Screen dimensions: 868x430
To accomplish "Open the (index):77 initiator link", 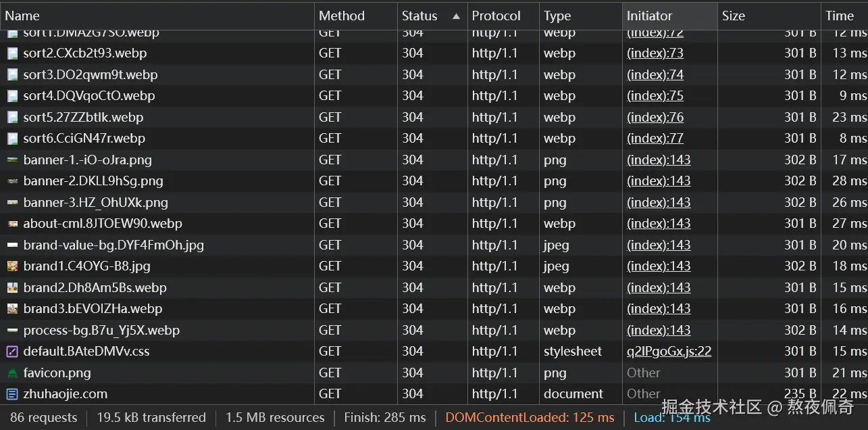I will coord(655,139).
